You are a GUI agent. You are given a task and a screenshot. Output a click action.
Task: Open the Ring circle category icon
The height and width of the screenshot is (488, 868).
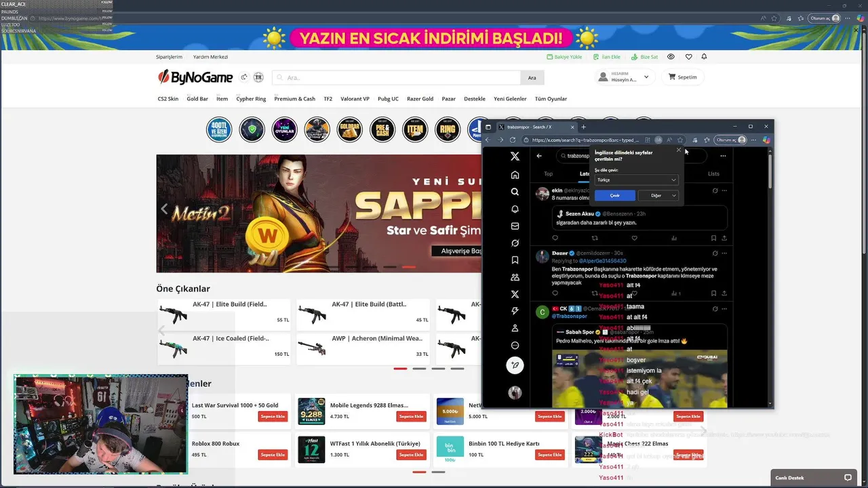(448, 129)
